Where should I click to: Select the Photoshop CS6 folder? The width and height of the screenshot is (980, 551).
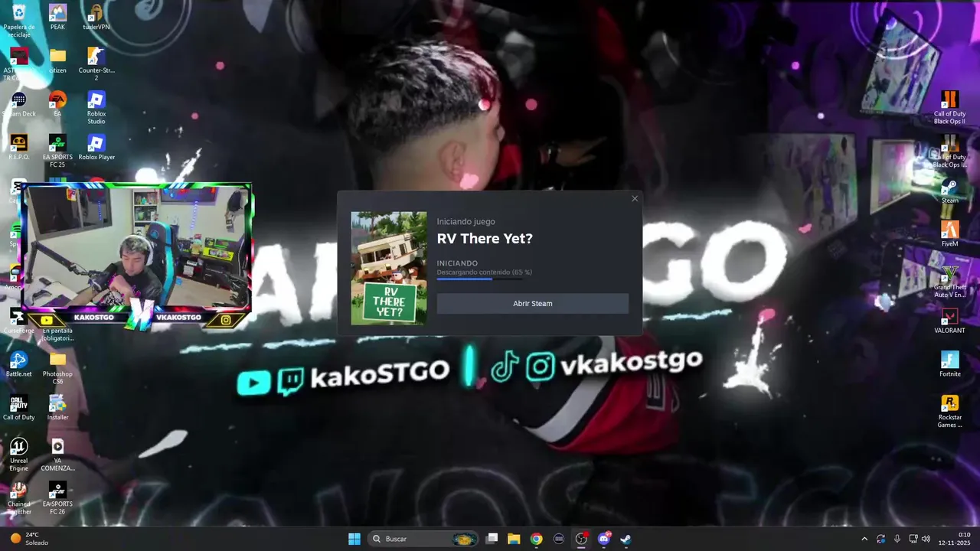pos(57,368)
